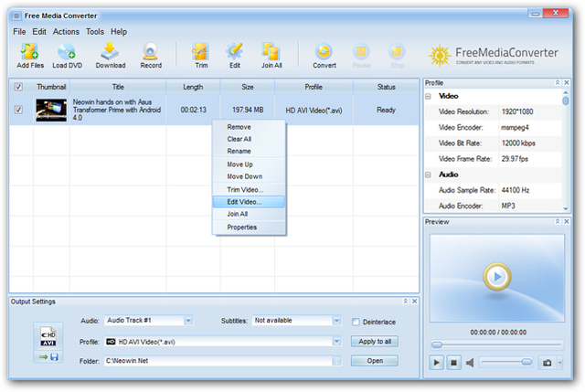Click the Video Resolution value 1920*1080
Screen dimensions: 585x392
(517, 111)
